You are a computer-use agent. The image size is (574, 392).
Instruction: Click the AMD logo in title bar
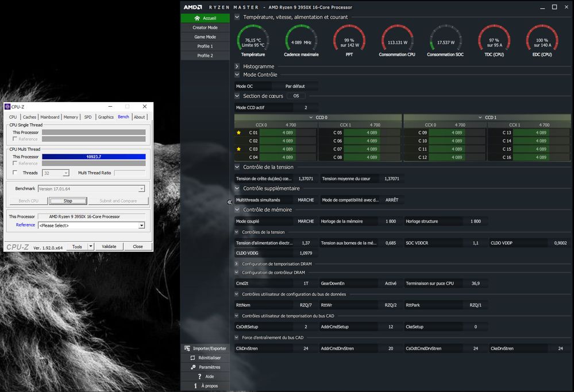click(192, 7)
